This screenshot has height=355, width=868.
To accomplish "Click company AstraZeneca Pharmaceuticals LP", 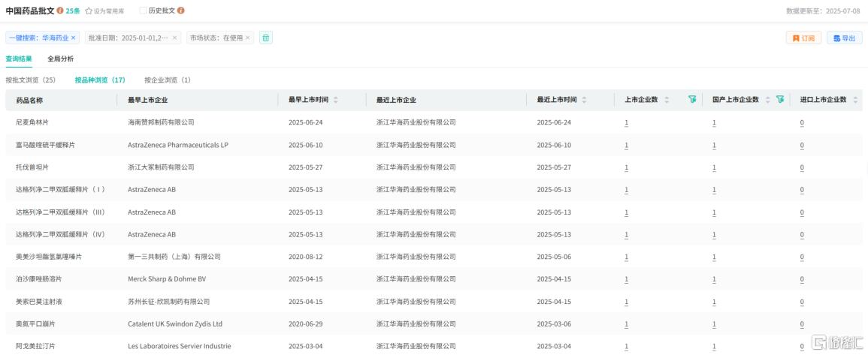I will coord(178,145).
